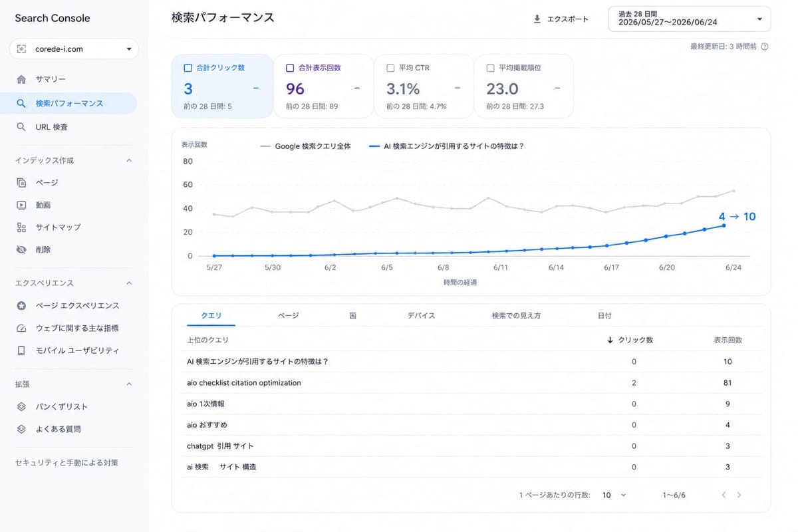Enable the 平均掲載順位 checkbox
Viewport: 798px width, 532px height.
(490, 68)
